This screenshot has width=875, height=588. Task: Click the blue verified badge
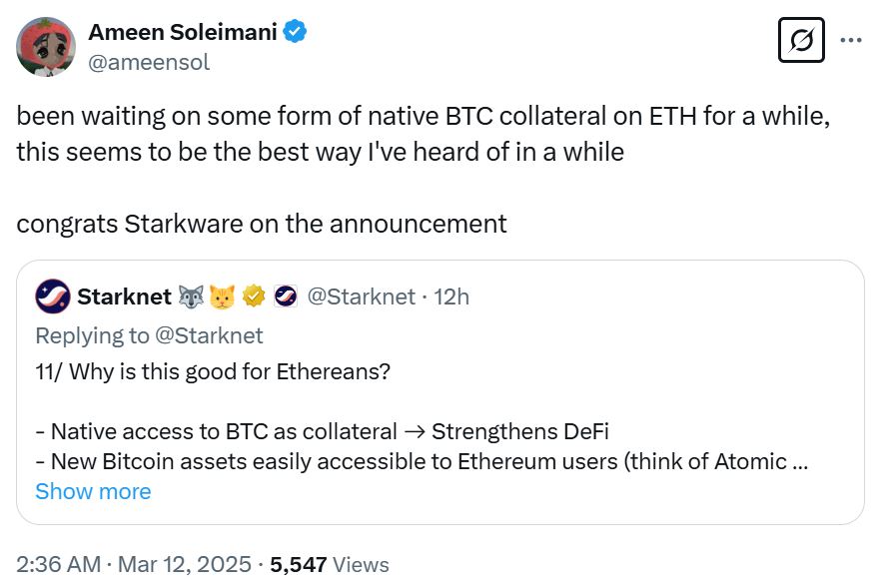click(295, 32)
